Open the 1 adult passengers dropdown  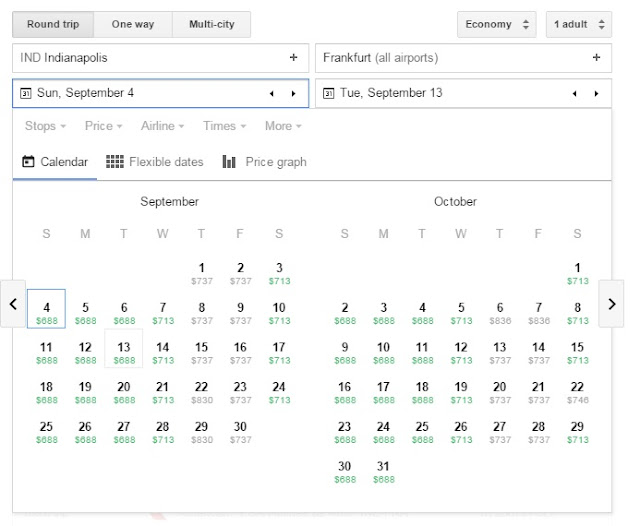coord(578,24)
